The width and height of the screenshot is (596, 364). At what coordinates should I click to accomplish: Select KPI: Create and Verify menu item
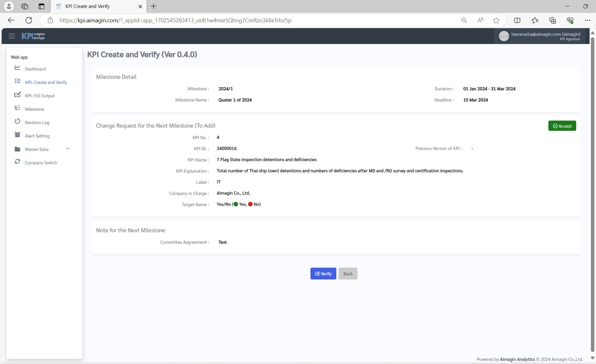tap(46, 82)
